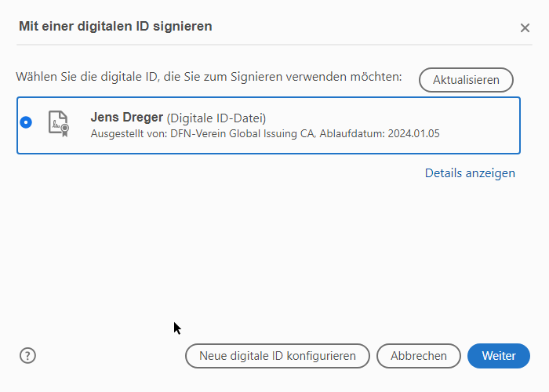Click the dialog title Mit einer digitalen ID signieren
549x392 pixels.
click(x=115, y=26)
